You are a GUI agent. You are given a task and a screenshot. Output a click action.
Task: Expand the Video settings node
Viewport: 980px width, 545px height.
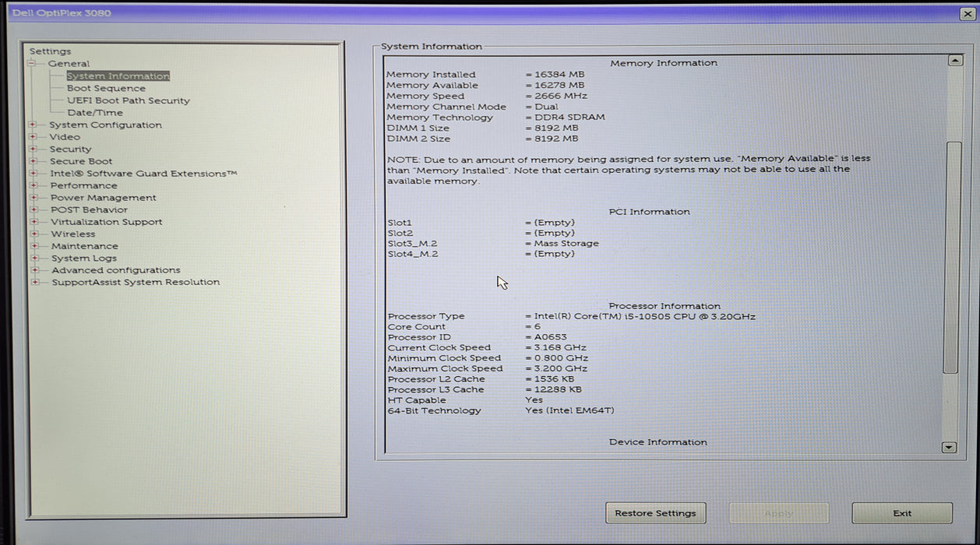[x=33, y=137]
